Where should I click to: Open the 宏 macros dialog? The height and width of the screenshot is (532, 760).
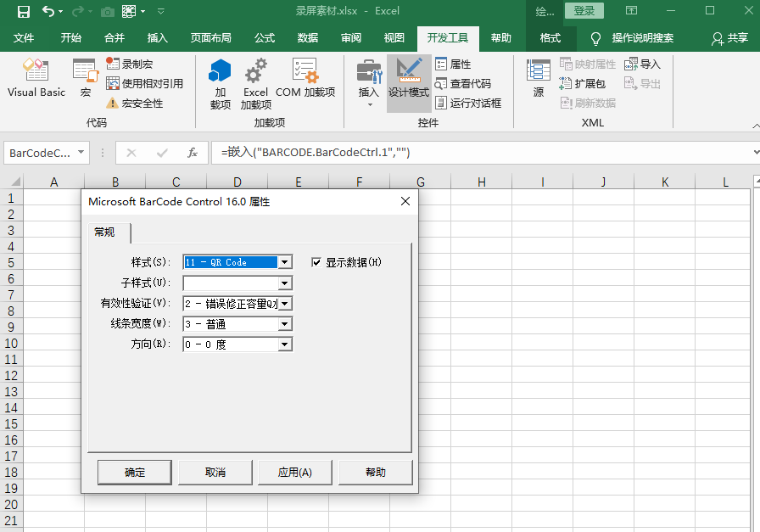point(86,78)
